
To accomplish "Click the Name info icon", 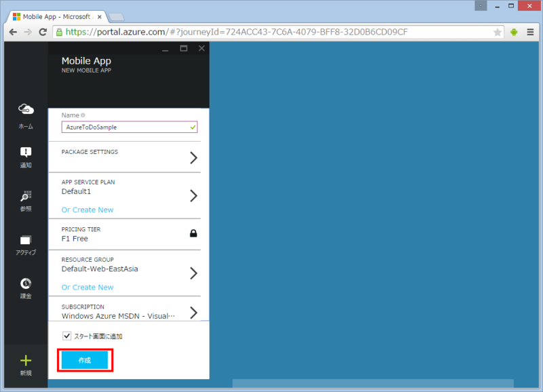I will pos(83,115).
